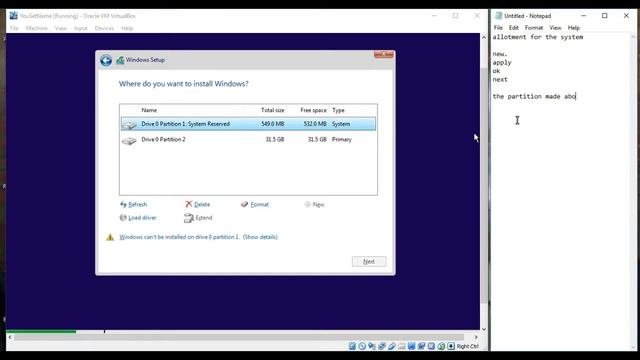
Task: Click the optical disk status icon in VirtualBox
Action: (362, 346)
